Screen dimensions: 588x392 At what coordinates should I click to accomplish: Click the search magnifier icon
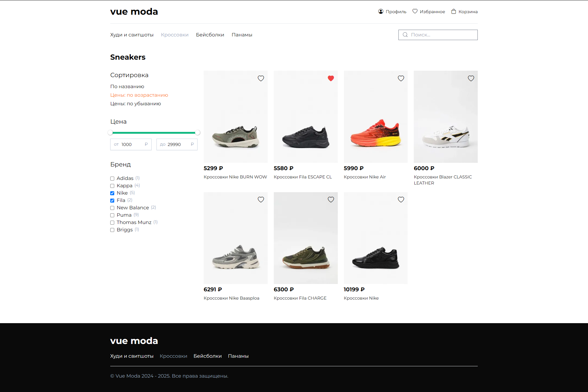pyautogui.click(x=405, y=35)
